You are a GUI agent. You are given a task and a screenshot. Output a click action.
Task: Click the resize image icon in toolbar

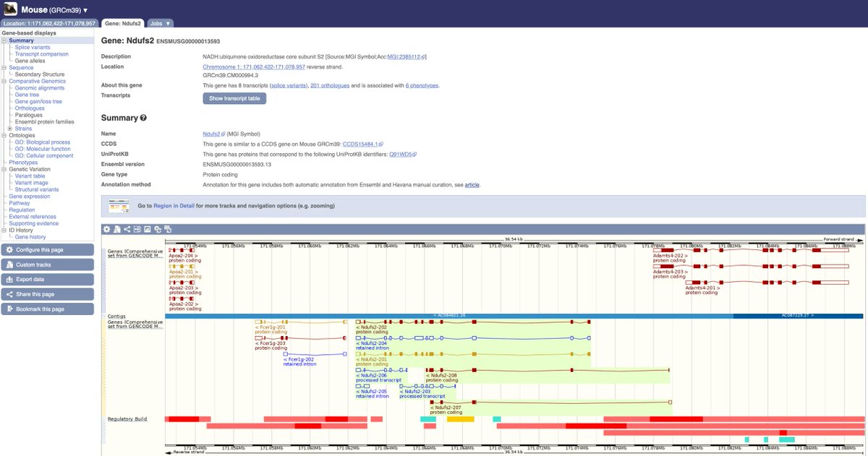[x=137, y=229]
